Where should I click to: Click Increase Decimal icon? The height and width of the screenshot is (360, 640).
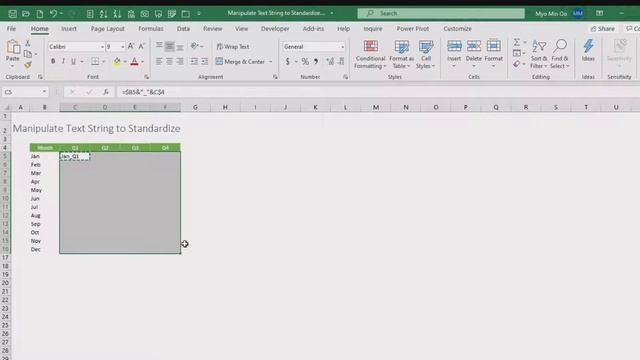pos(330,62)
